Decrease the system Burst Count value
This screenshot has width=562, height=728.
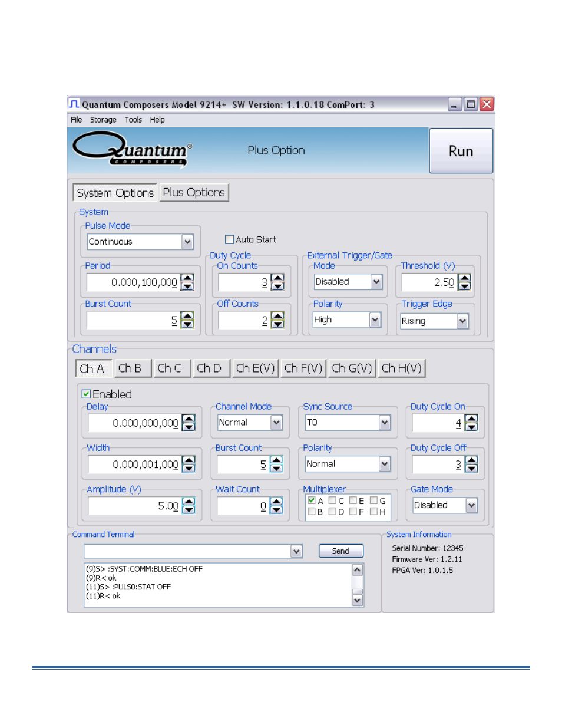(187, 324)
